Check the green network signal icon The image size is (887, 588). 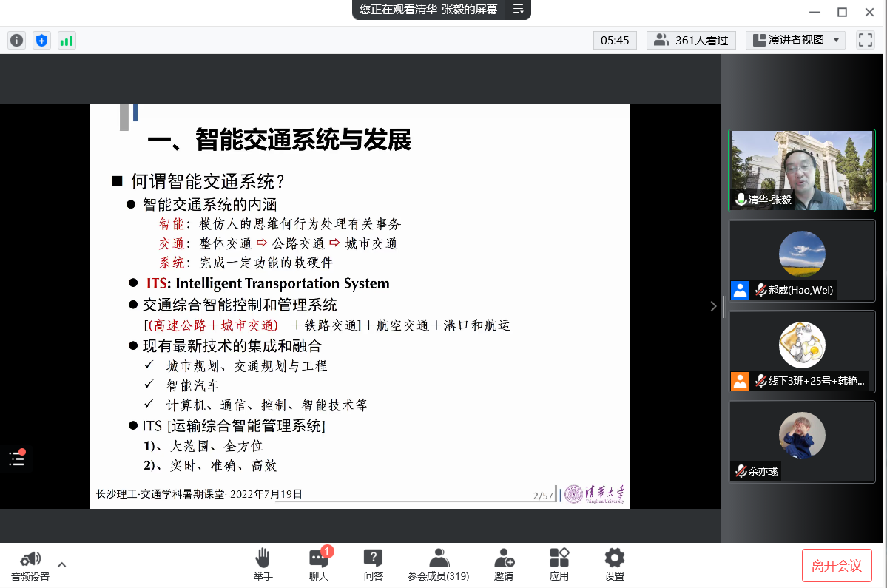[x=67, y=41]
